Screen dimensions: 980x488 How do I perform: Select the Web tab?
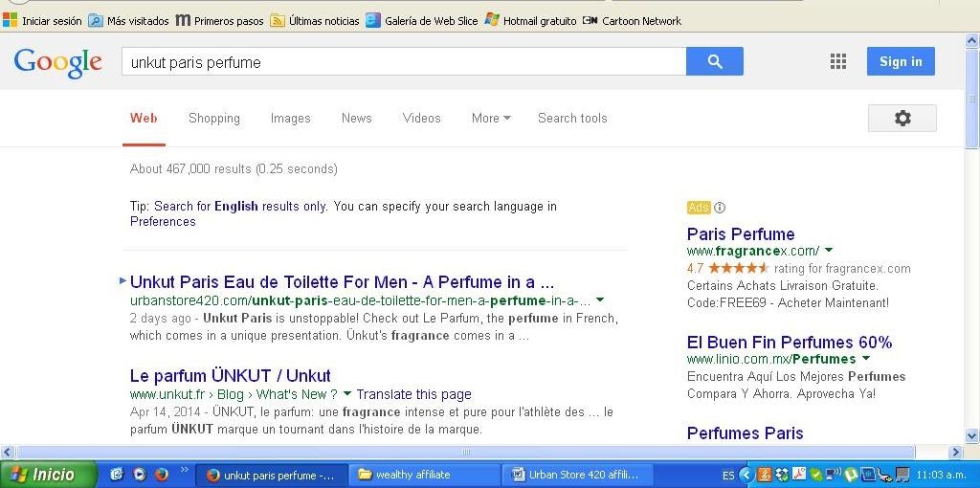[x=144, y=118]
